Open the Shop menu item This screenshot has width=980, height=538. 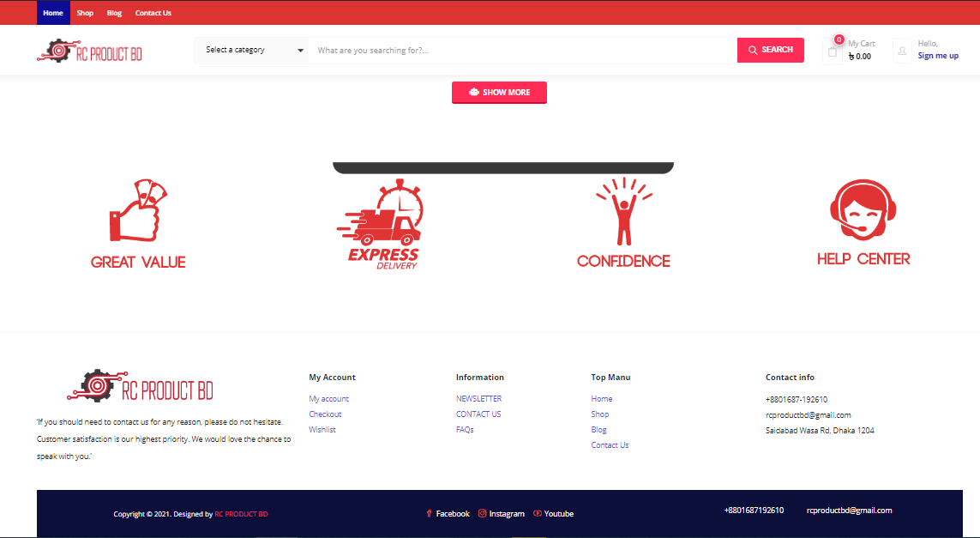85,13
